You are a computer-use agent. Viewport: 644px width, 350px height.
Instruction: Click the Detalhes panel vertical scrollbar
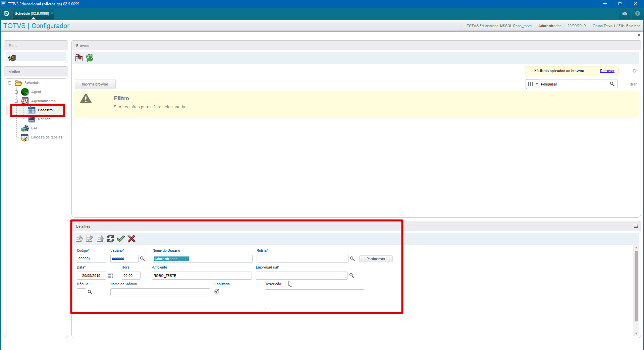[x=636, y=286]
